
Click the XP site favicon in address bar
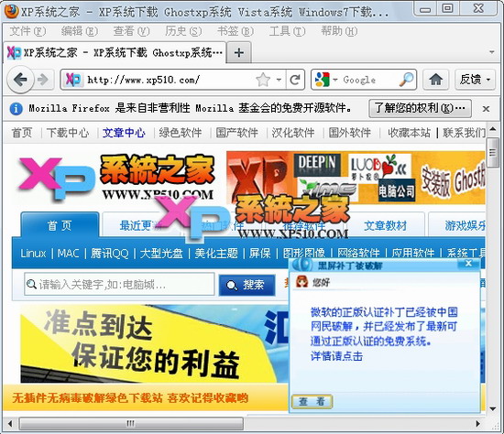pos(72,80)
